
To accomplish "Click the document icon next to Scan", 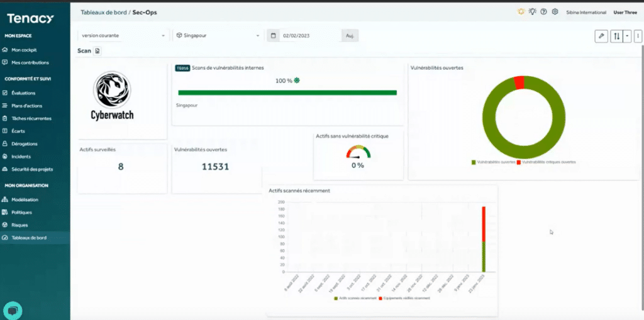I will point(97,51).
